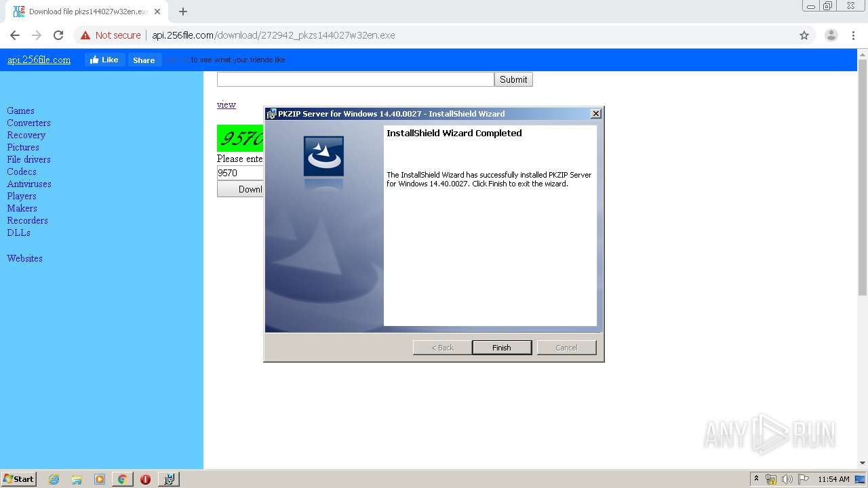Open Windows Explorer from the taskbar
The width and height of the screenshot is (868, 488).
point(77,479)
